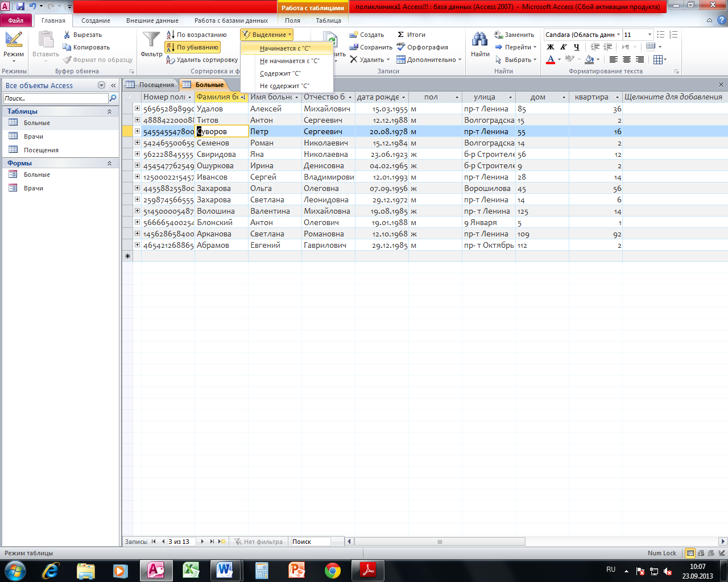Choose Не содержит "С" menu item
This screenshot has width=728, height=582.
tap(287, 86)
